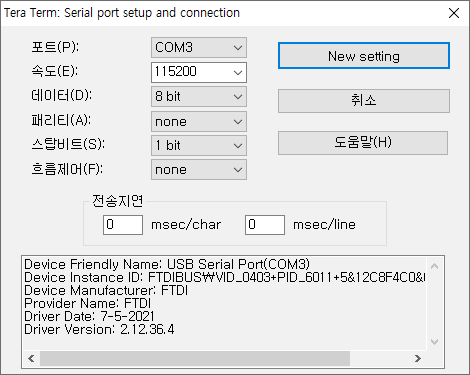The width and height of the screenshot is (470, 375).
Task: Click the 포트(P): label
Action: 55,47
